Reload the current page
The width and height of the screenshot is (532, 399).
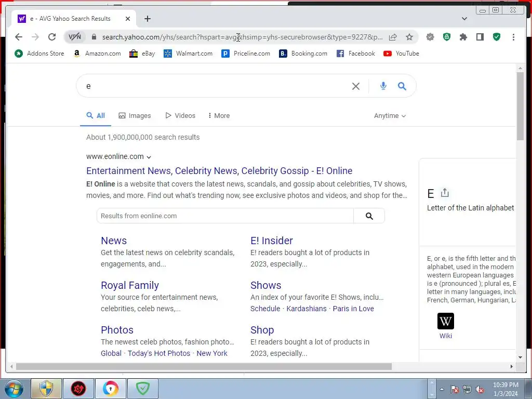[x=52, y=37]
